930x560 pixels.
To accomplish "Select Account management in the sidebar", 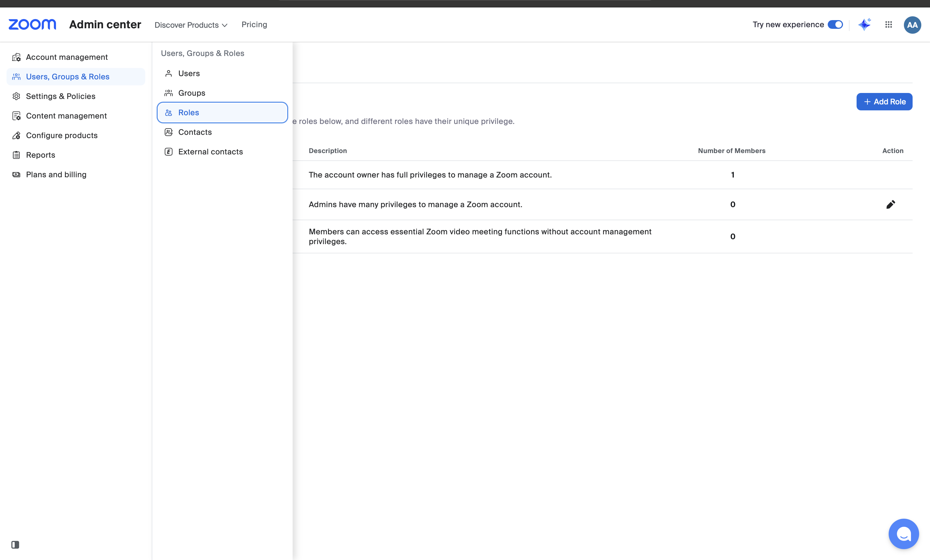I will tap(67, 57).
